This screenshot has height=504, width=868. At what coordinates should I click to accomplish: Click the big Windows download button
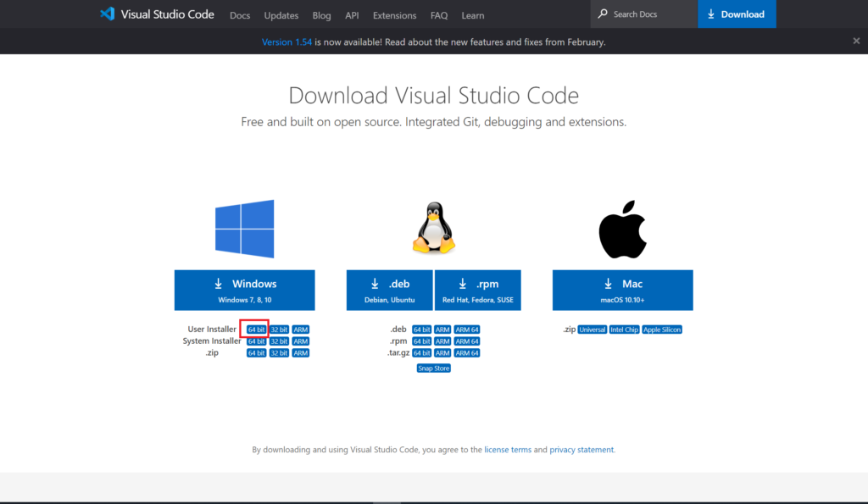(x=245, y=290)
